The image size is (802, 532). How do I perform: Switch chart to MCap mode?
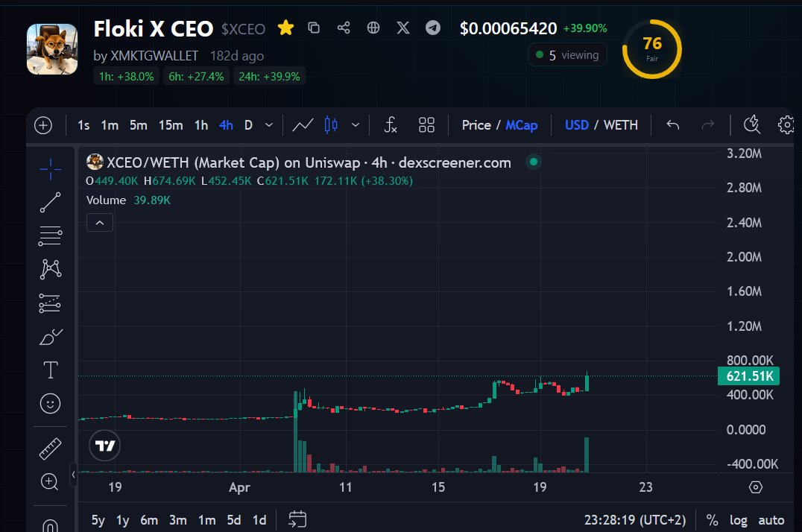[x=521, y=125]
